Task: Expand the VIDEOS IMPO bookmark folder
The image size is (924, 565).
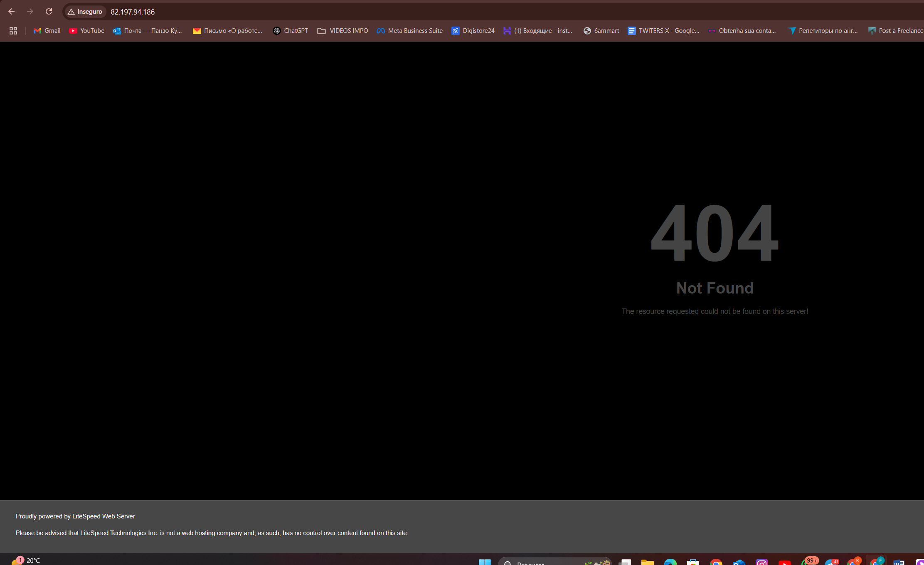Action: [x=342, y=31]
